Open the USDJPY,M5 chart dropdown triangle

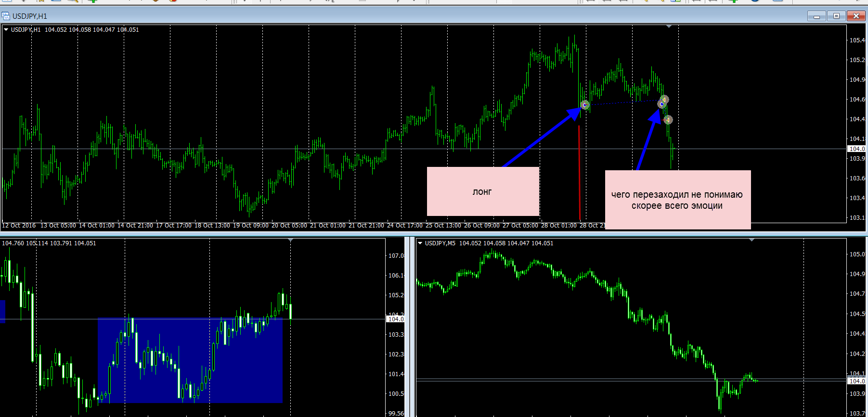click(x=420, y=243)
